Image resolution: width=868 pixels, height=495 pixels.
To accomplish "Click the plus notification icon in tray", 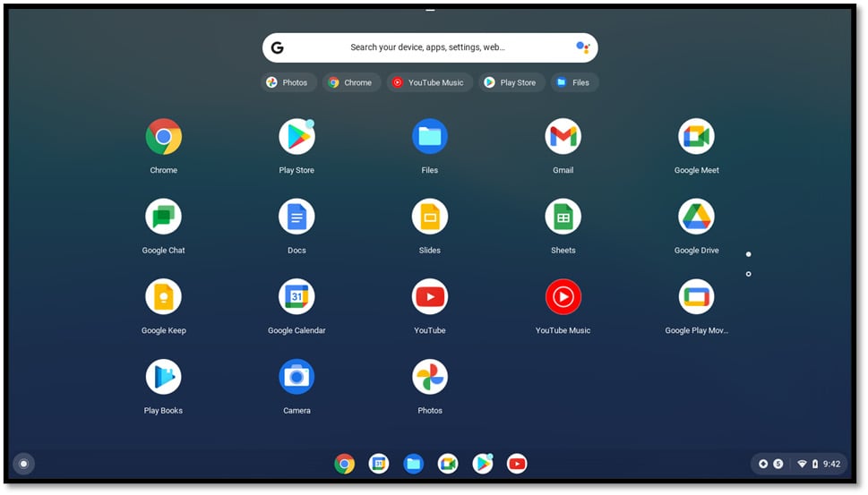I will (763, 465).
